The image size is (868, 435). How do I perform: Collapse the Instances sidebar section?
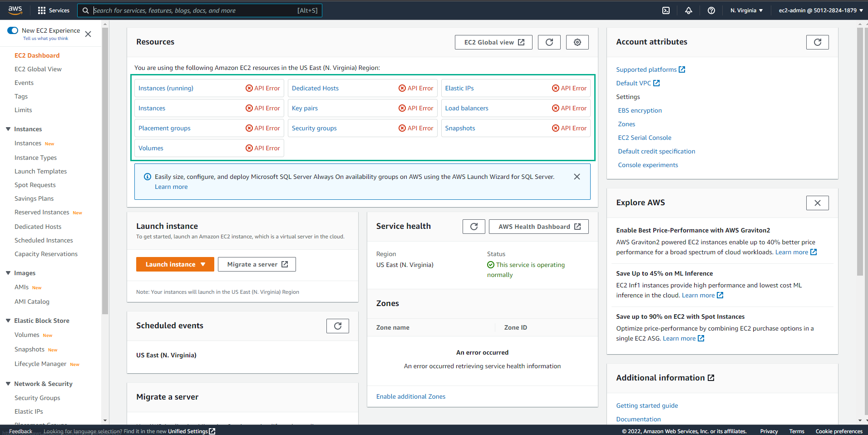[x=8, y=129]
